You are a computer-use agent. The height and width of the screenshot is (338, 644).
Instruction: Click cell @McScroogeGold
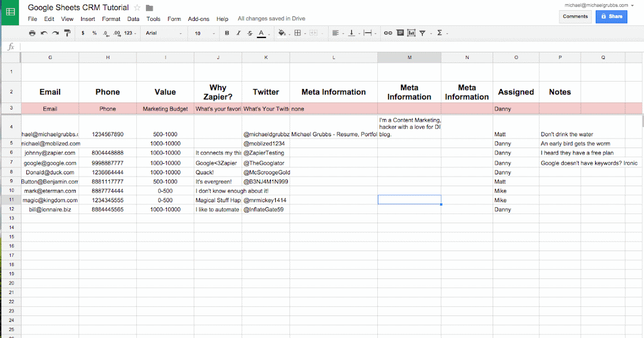[266, 173]
